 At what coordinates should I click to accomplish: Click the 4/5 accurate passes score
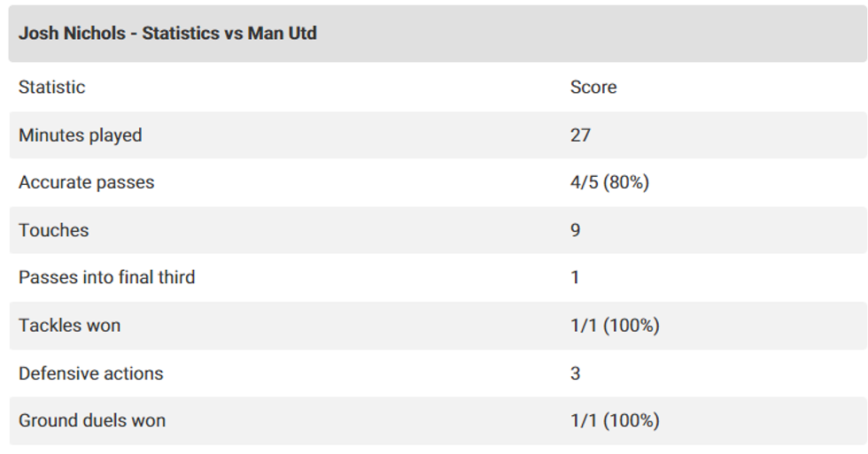[x=584, y=182]
